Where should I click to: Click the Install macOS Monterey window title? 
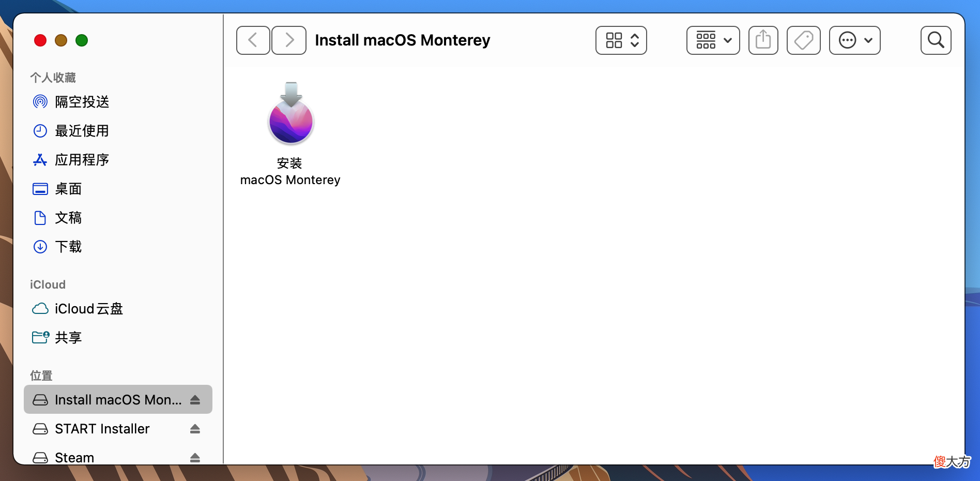[403, 40]
